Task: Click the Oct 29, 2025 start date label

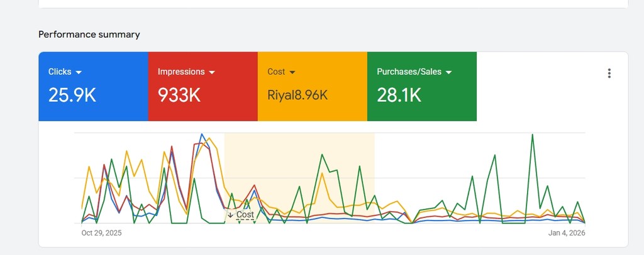Action: coord(101,233)
